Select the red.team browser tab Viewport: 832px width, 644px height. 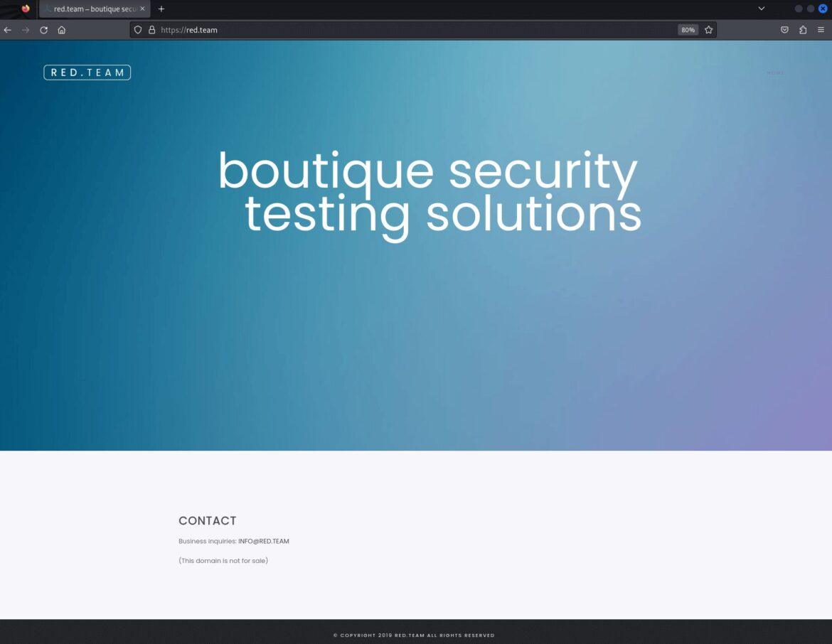pos(89,9)
